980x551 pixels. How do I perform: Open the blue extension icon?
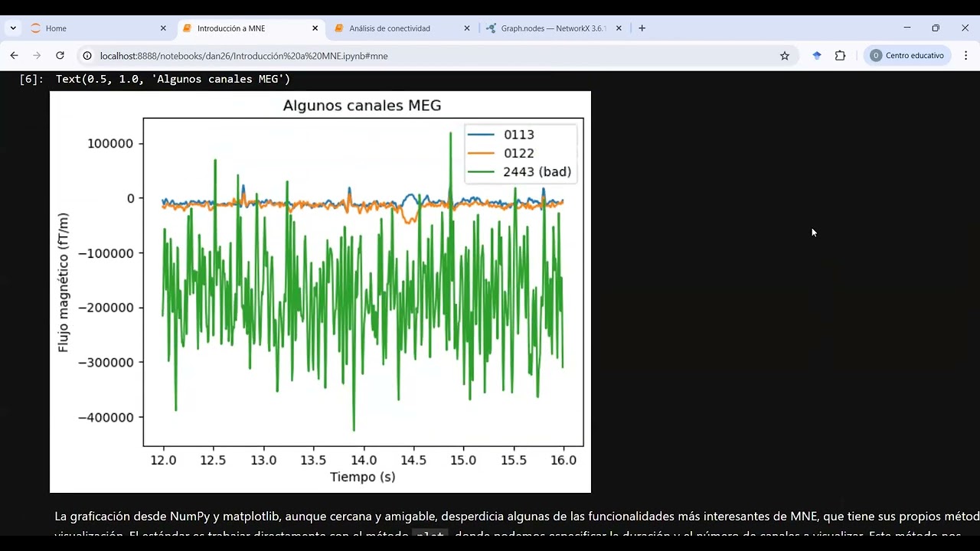pyautogui.click(x=817, y=56)
